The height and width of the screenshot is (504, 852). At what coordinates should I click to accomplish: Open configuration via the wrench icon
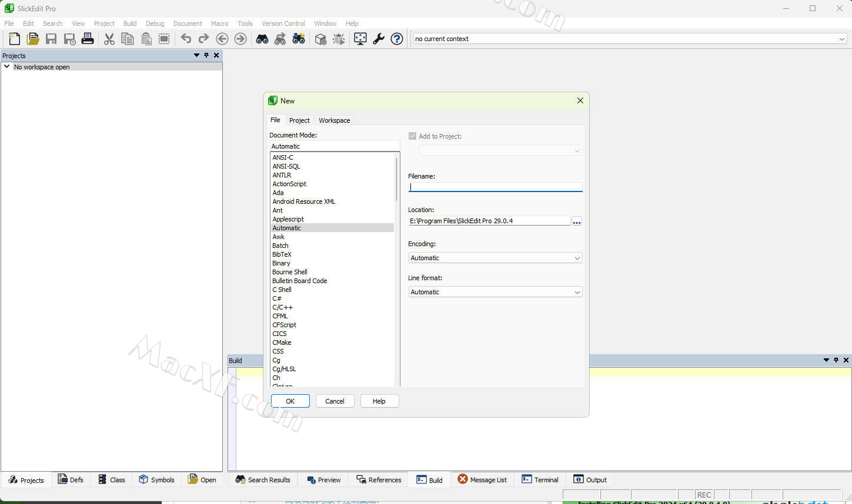pos(379,39)
